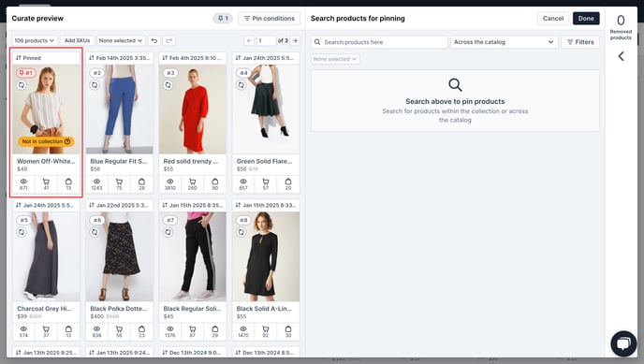This screenshot has width=644, height=364.
Task: Click replace icon on Green Solid Flare card
Action: 241,85
